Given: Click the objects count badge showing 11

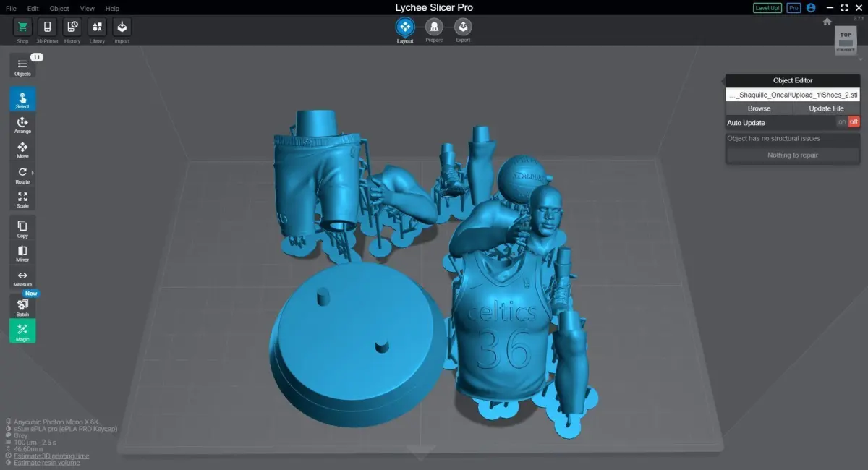Looking at the screenshot, I should (x=37, y=56).
